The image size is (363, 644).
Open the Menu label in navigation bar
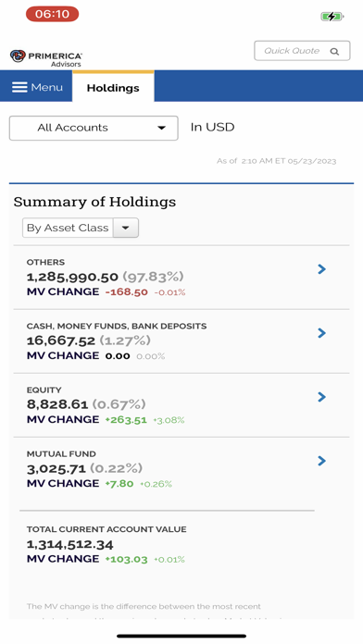point(47,87)
